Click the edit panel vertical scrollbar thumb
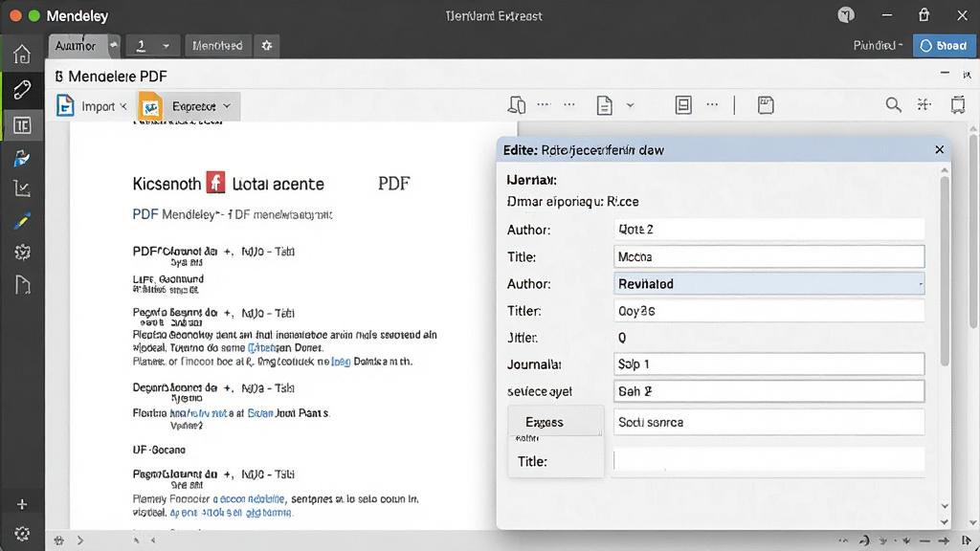The image size is (980, 551). (945, 272)
